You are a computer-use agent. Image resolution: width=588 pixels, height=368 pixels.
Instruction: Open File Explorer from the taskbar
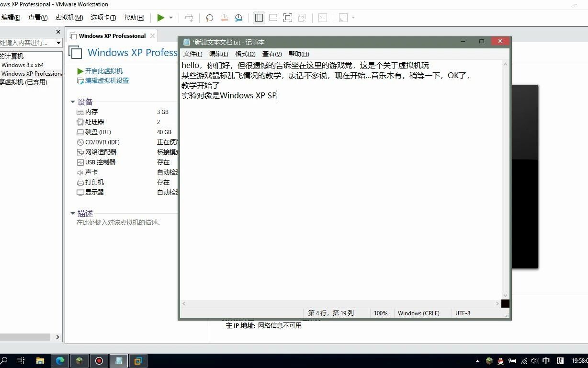40,361
